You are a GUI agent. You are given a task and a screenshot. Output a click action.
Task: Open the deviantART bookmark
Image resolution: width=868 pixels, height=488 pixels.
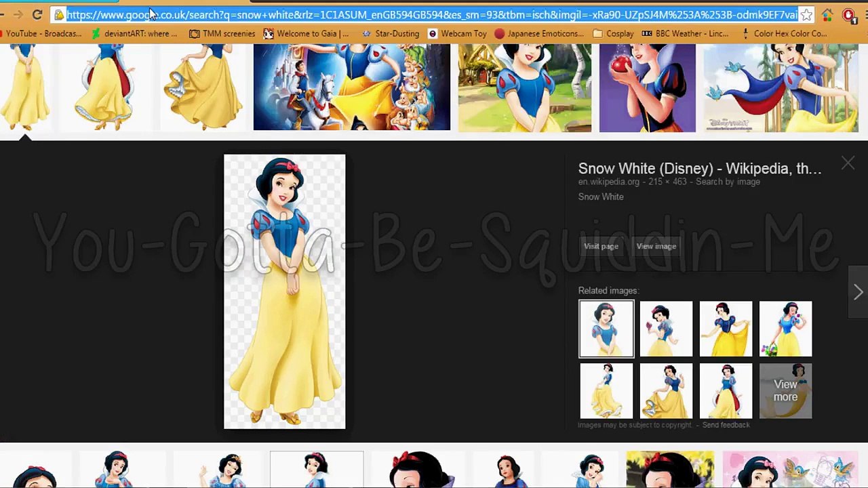click(x=135, y=33)
